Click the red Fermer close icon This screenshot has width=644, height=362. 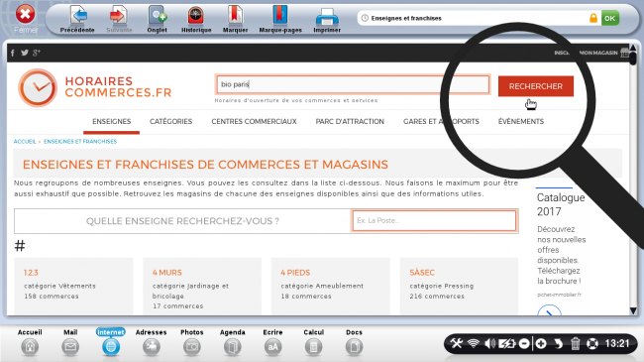pos(25,14)
